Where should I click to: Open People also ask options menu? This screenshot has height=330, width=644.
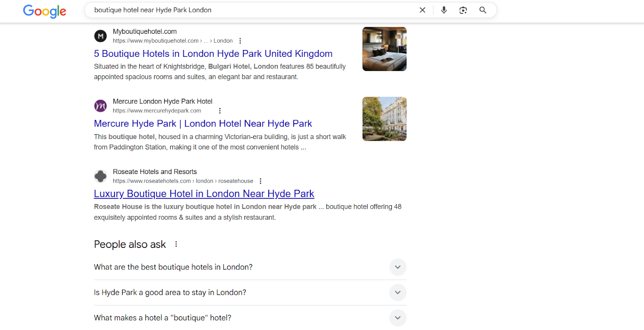coord(176,244)
